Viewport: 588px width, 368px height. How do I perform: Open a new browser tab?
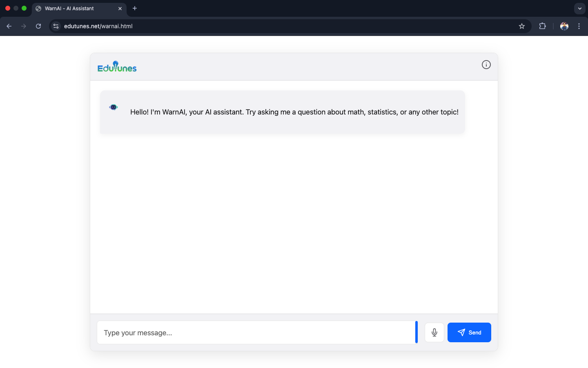pyautogui.click(x=135, y=8)
